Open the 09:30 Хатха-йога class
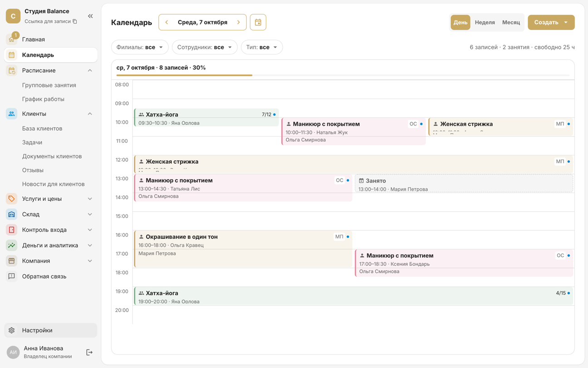This screenshot has width=588, height=368. point(206,118)
